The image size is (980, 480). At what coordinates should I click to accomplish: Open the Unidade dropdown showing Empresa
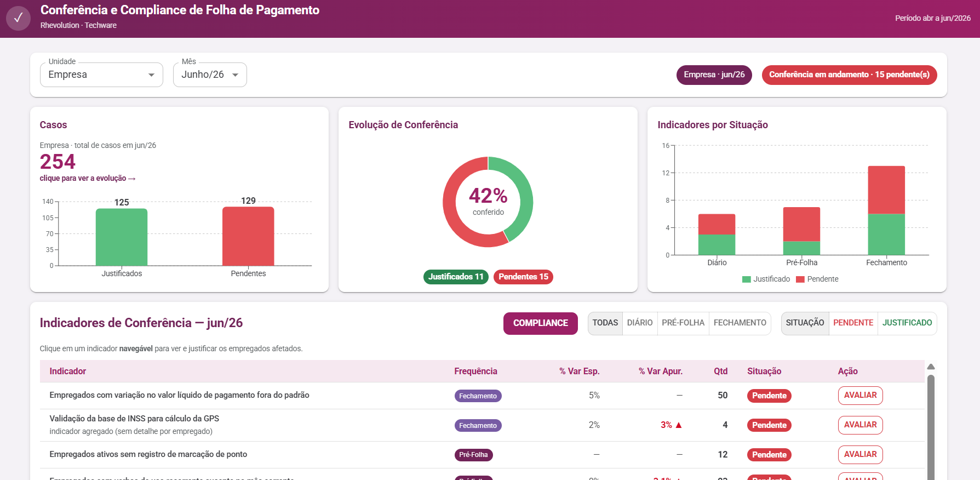pos(101,75)
